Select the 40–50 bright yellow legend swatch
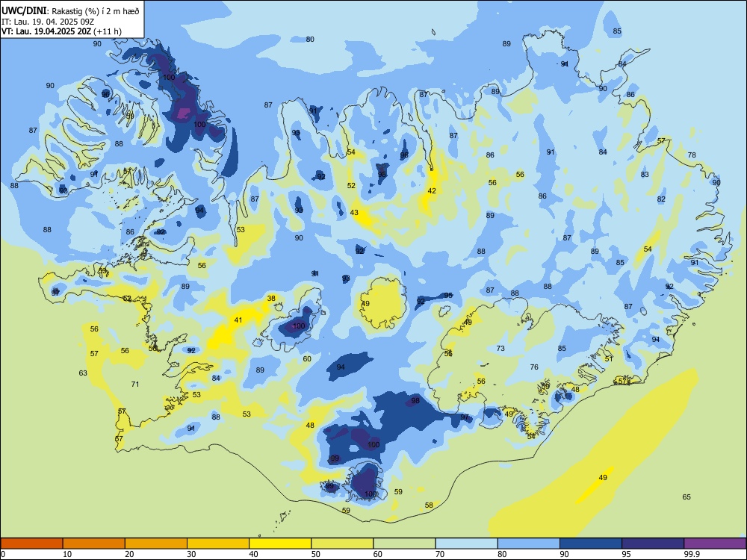 [x=280, y=544]
